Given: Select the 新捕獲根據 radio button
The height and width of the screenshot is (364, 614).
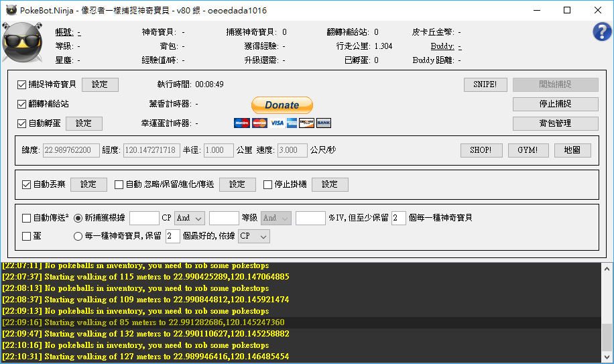Looking at the screenshot, I should coord(78,218).
